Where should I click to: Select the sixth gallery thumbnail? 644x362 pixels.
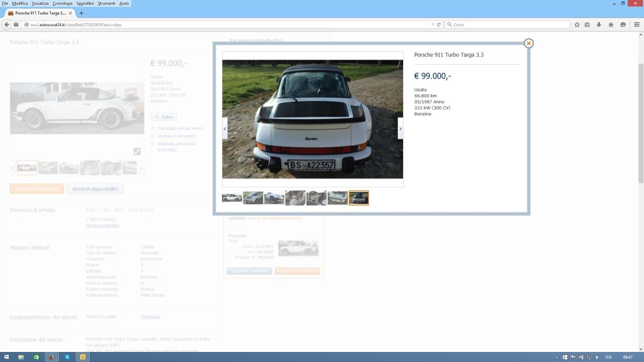pyautogui.click(x=338, y=198)
